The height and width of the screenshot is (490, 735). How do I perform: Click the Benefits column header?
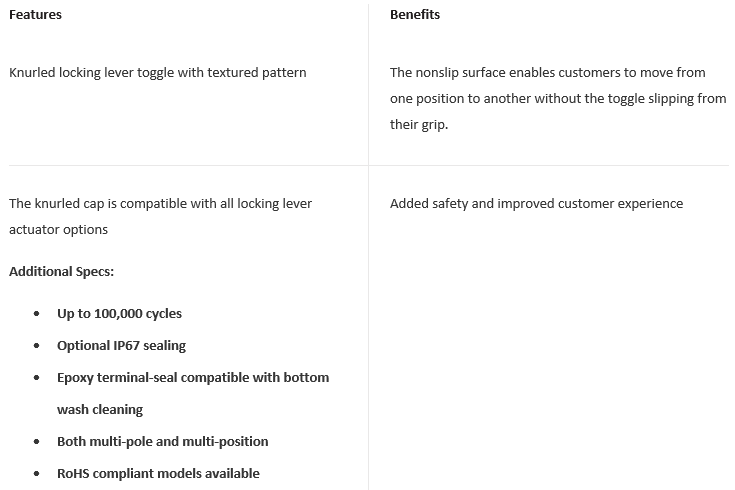[x=415, y=15]
